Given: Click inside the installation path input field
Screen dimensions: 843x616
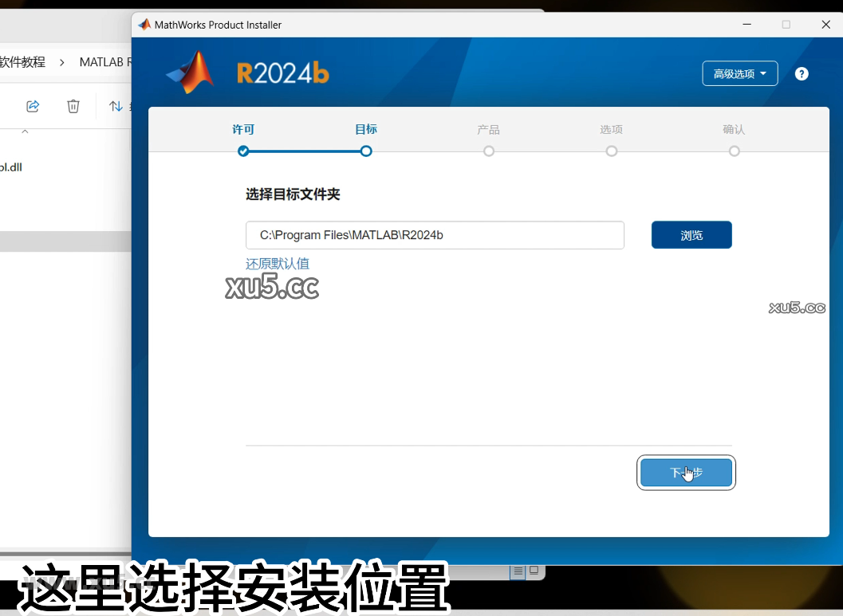Looking at the screenshot, I should pyautogui.click(x=435, y=234).
